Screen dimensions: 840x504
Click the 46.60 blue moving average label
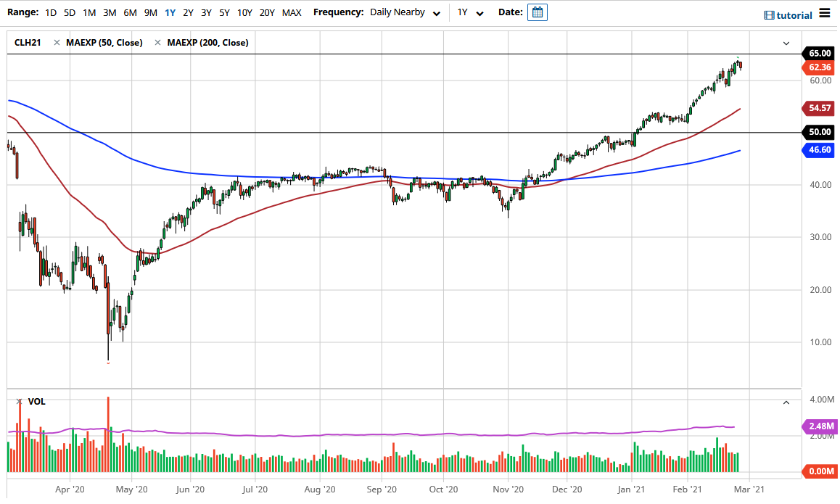[x=818, y=150]
